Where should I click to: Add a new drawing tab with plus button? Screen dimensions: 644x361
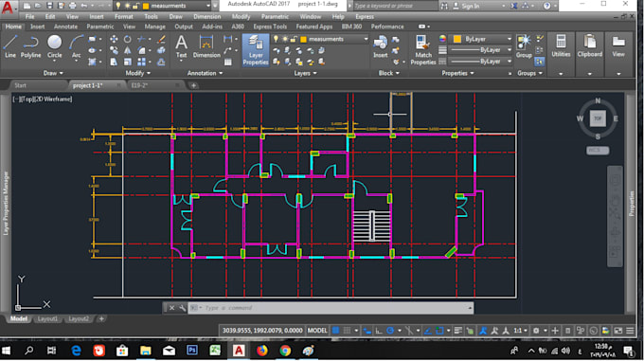[x=193, y=85]
